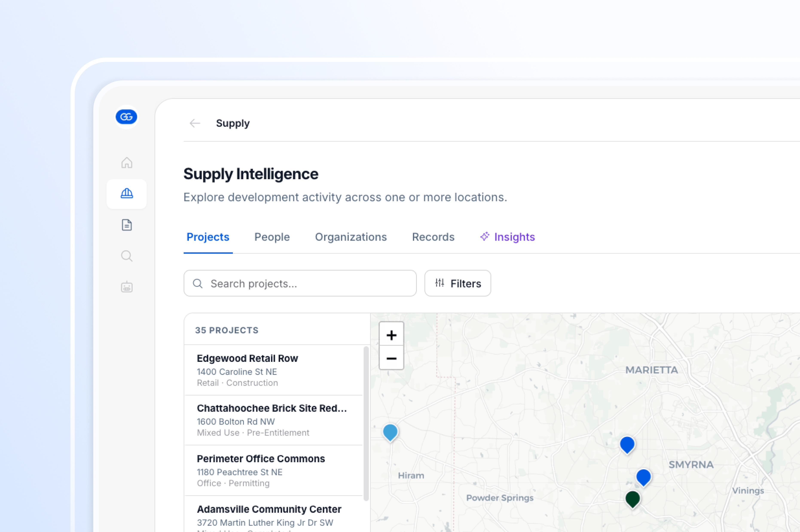This screenshot has width=800, height=532.
Task: Open the robot assistant sidebar icon
Action: 127,287
